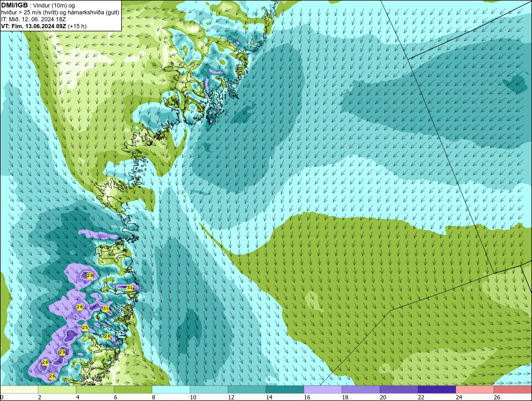Select the 6–8 m/s olive green swatch
532x401 pixels.
[x=133, y=389]
